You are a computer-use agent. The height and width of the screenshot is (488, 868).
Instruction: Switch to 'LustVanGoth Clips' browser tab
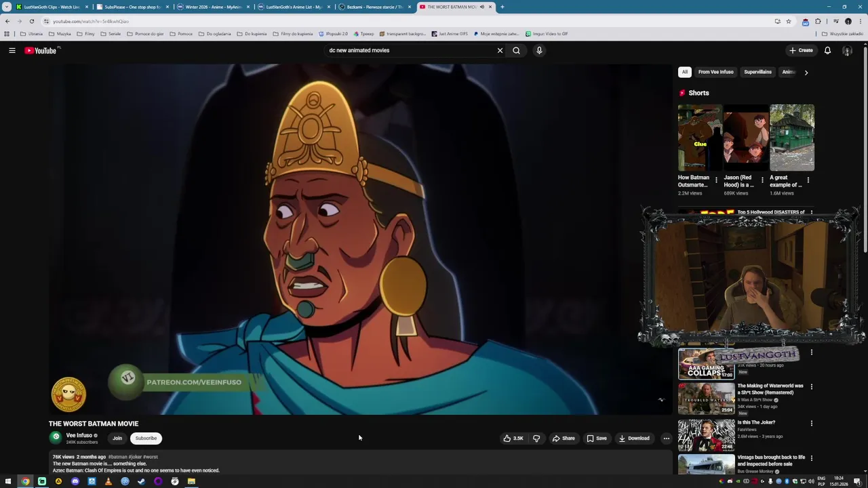click(x=52, y=7)
